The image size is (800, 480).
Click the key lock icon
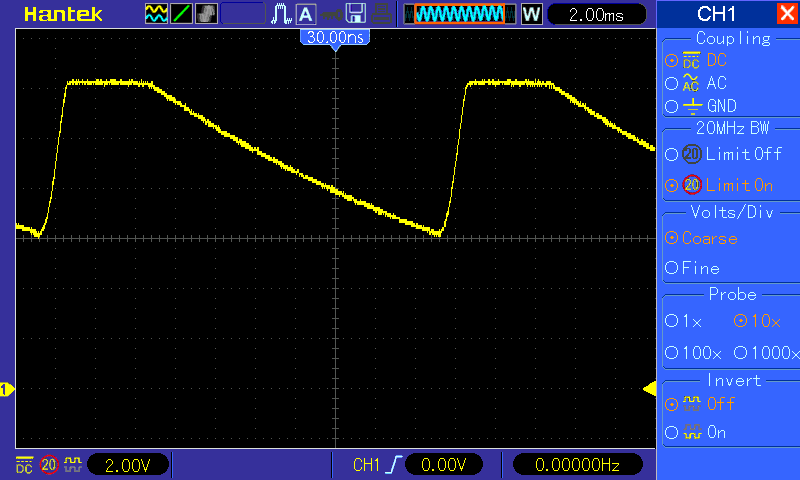pos(332,15)
